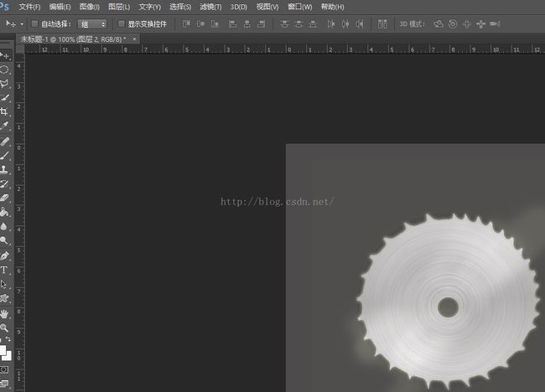Toggle Quick Mask mode at toolbox bottom

click(x=5, y=369)
